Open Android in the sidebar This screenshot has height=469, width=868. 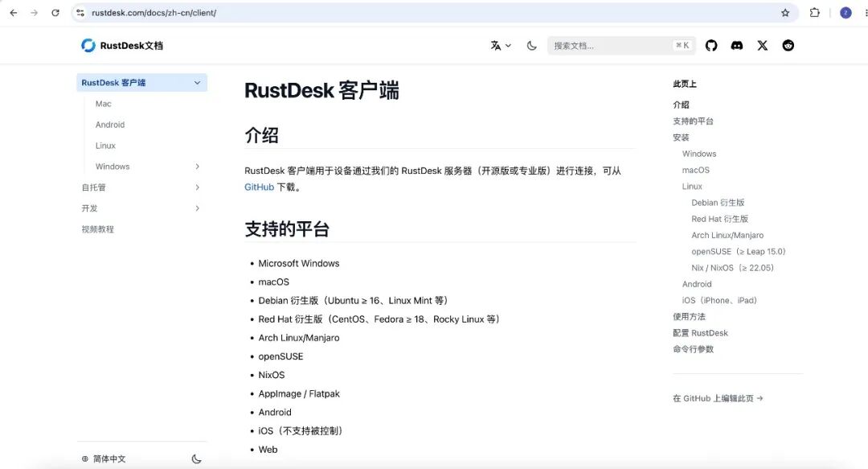[110, 125]
